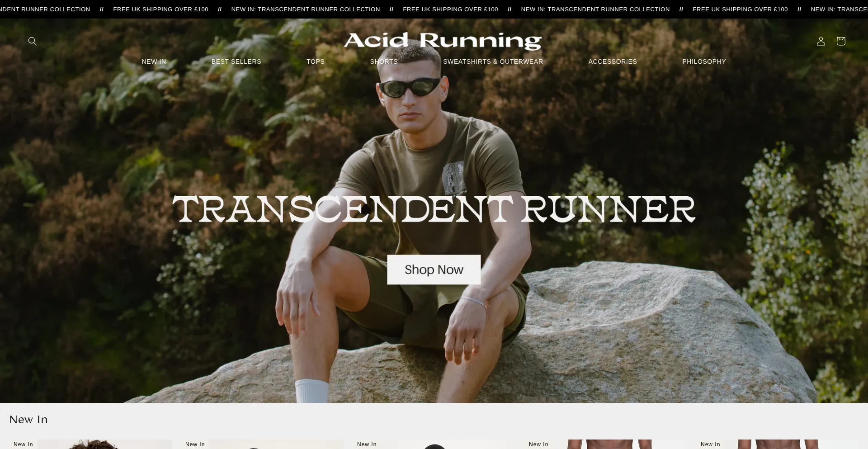
Task: Open Sweatshirts & Outerwear category
Action: pos(493,61)
